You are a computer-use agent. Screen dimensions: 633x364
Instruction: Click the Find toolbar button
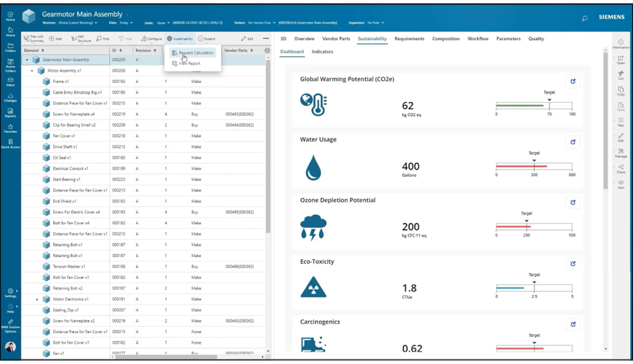103,39
